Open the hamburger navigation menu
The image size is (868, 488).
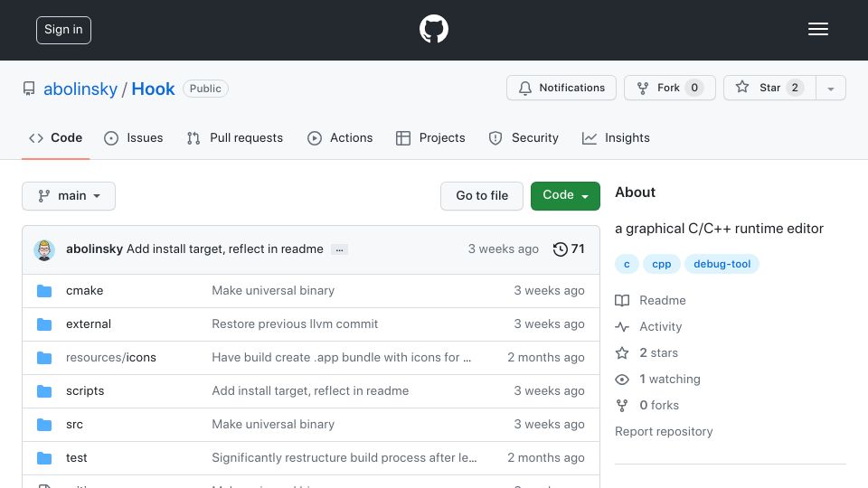click(817, 29)
